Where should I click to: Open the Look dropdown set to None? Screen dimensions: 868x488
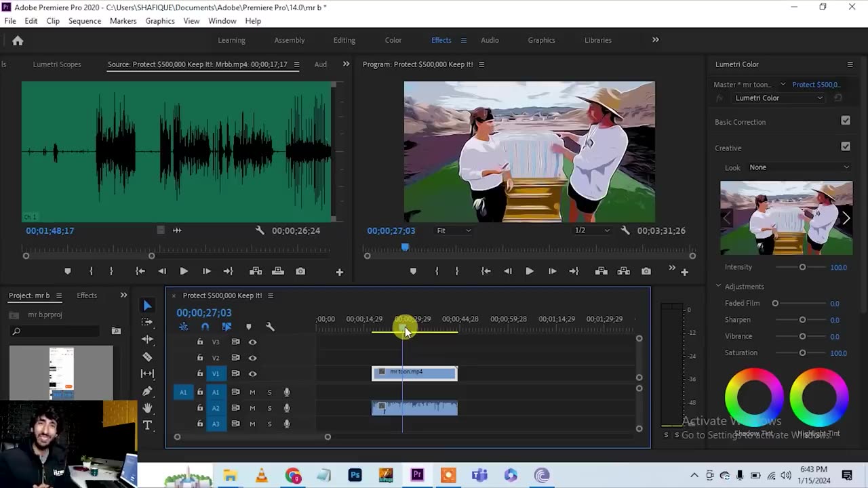click(798, 167)
